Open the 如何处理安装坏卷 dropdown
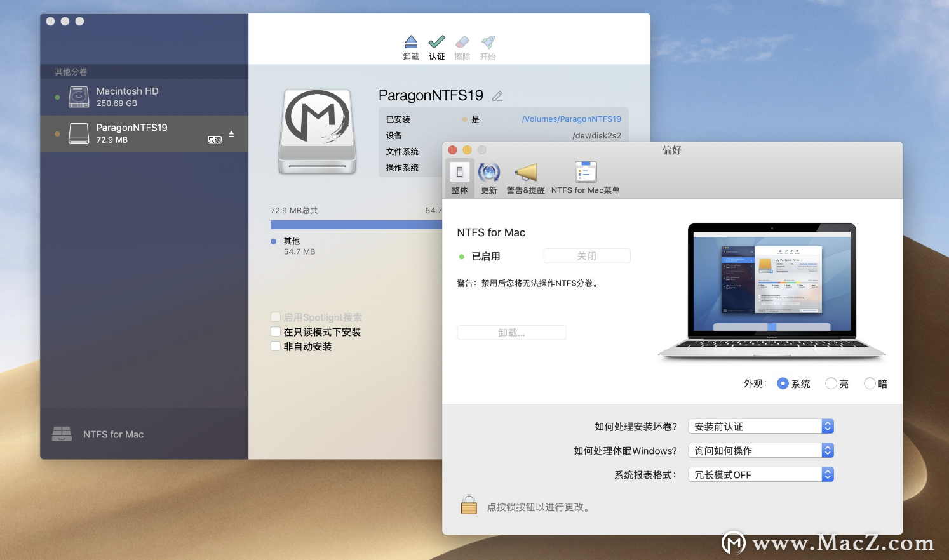This screenshot has width=949, height=560. [x=761, y=427]
